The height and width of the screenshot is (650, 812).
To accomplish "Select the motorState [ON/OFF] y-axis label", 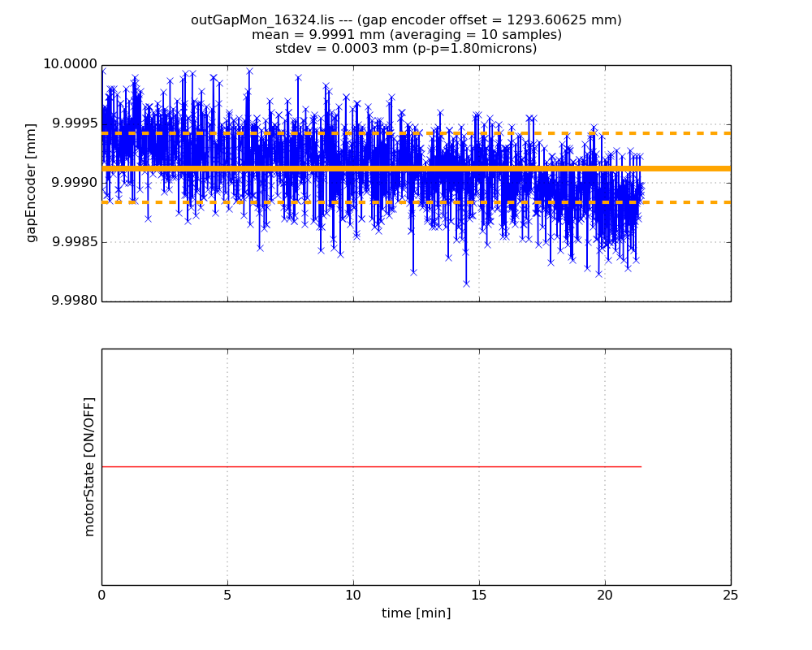I will click(x=89, y=466).
